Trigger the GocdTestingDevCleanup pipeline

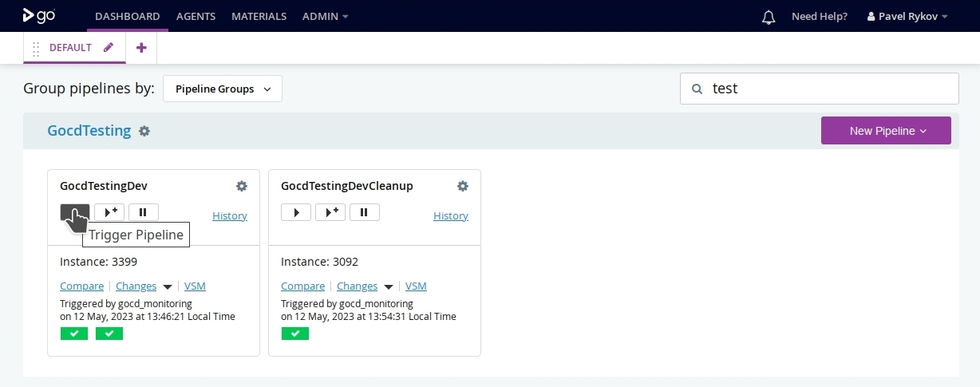tap(296, 212)
